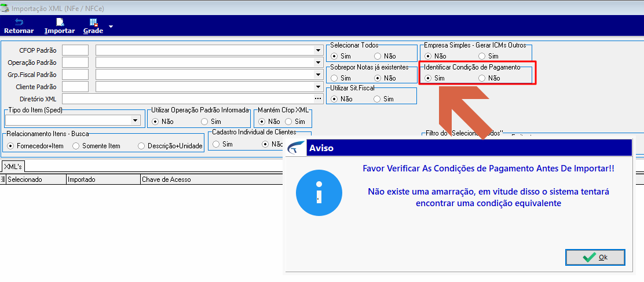Select Não for Utilizar Operação Padrão Informada
Viewport: 644px width, 282px height.
click(x=155, y=122)
